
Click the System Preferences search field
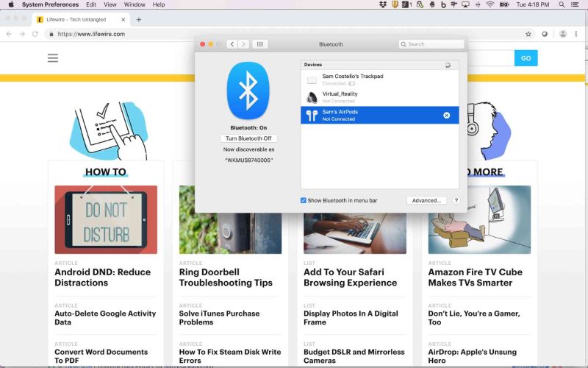coord(432,44)
